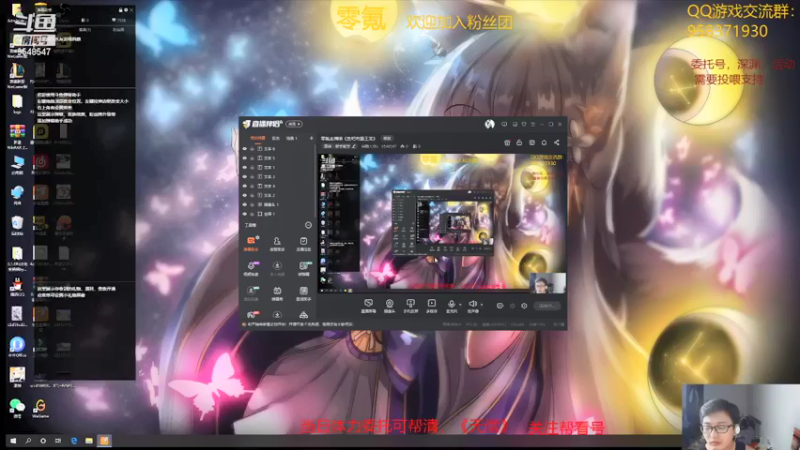This screenshot has width=800, height=450.
Task: Open File Explorer from the taskbar
Action: (89, 440)
